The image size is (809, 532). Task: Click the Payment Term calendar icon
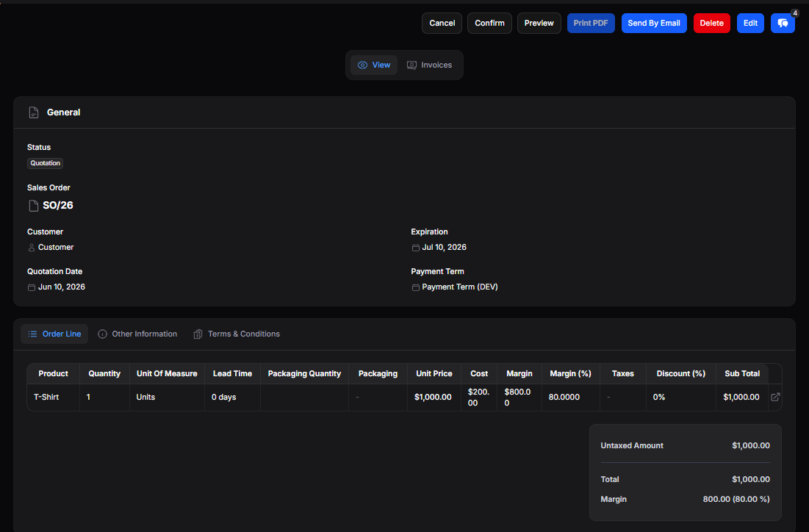click(415, 287)
